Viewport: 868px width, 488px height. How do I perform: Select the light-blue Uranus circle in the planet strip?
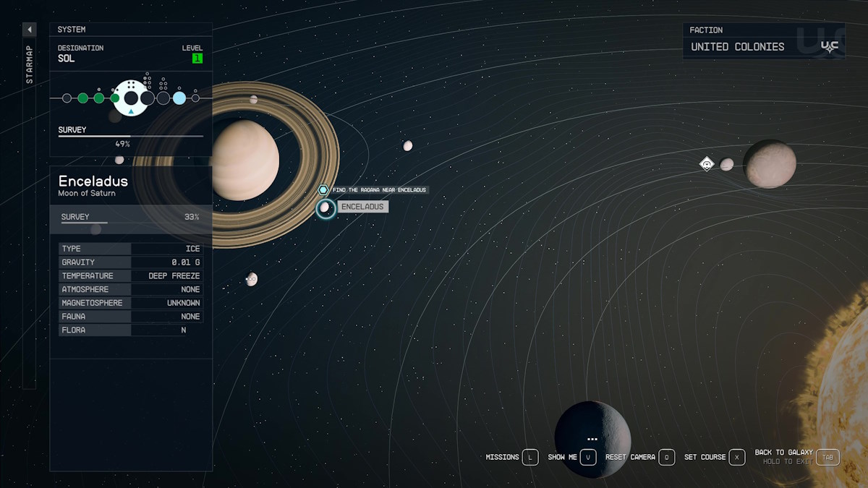(179, 98)
